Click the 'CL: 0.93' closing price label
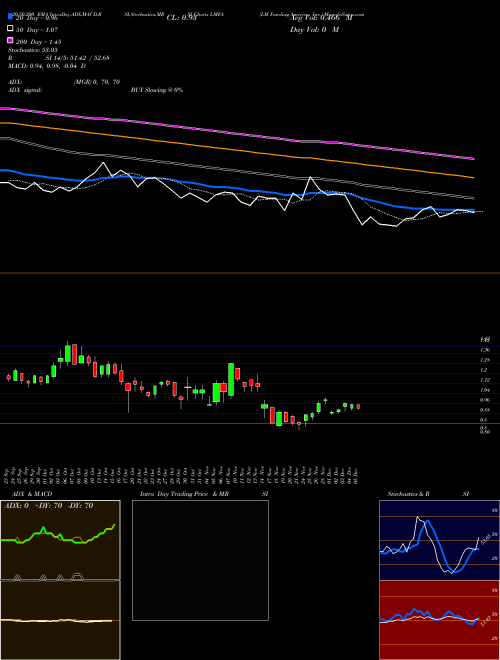This screenshot has height=660, width=500. point(181,18)
